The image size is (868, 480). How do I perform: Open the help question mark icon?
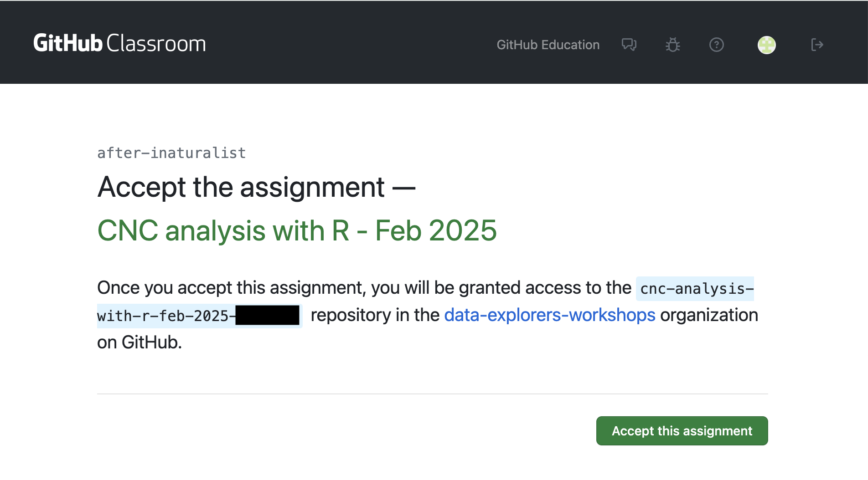(x=717, y=45)
